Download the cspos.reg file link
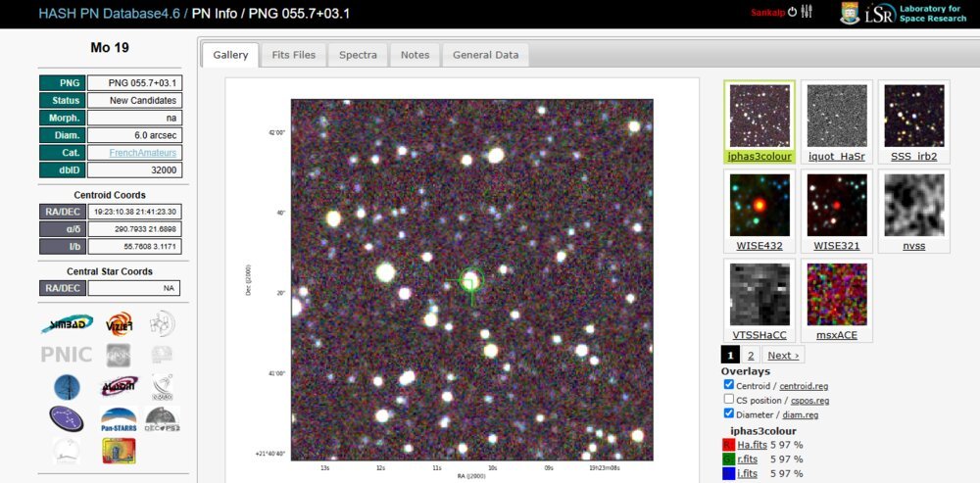The height and width of the screenshot is (483, 980). click(810, 401)
